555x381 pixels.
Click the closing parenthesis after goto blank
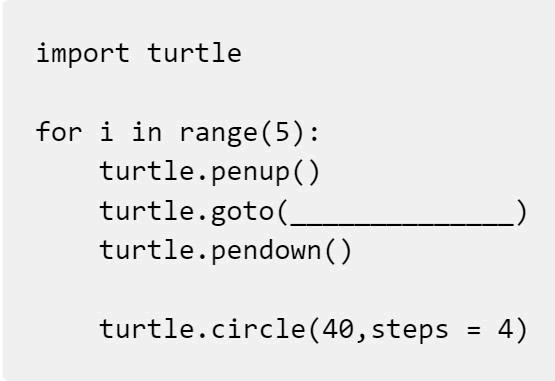click(521, 212)
